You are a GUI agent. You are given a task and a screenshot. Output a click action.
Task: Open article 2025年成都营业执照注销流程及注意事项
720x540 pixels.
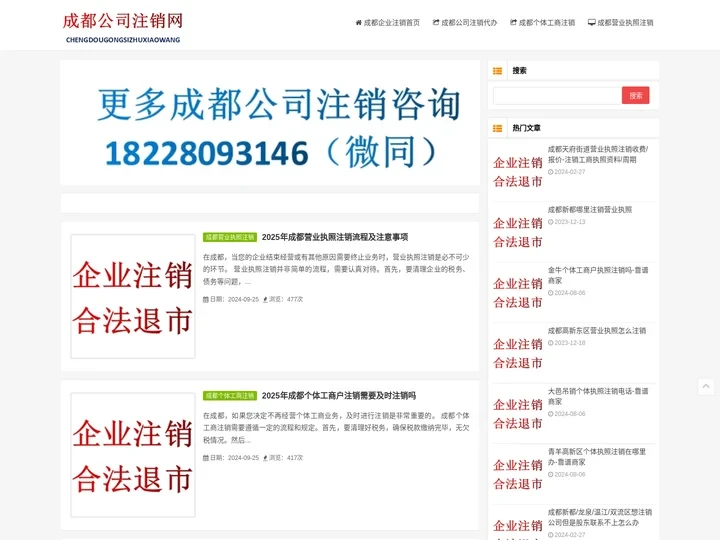point(335,237)
